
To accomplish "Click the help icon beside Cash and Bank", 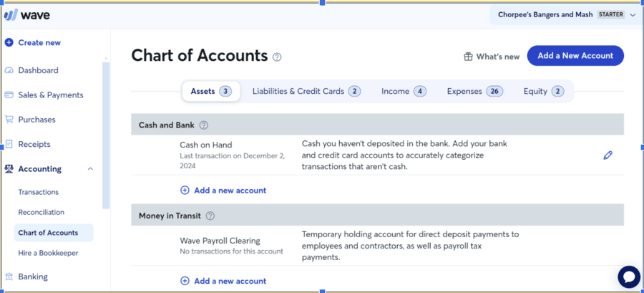I will 204,125.
